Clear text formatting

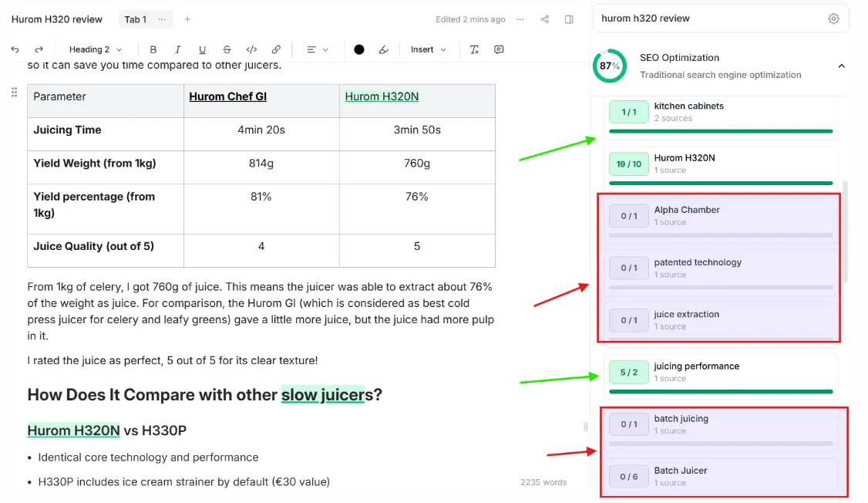(x=474, y=50)
